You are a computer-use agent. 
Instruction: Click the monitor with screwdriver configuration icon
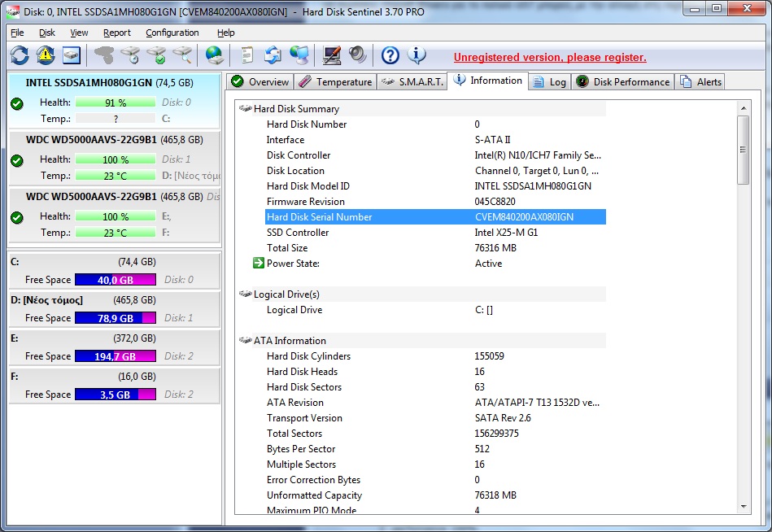click(331, 55)
